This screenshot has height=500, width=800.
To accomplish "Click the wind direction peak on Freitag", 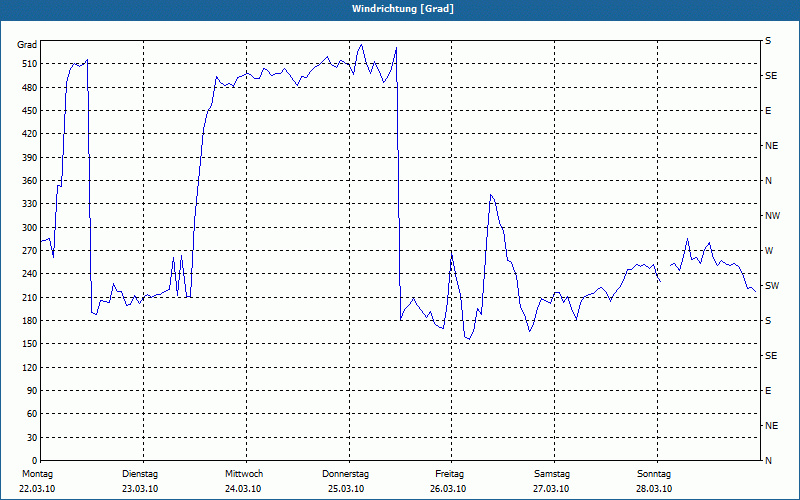I will point(491,194).
